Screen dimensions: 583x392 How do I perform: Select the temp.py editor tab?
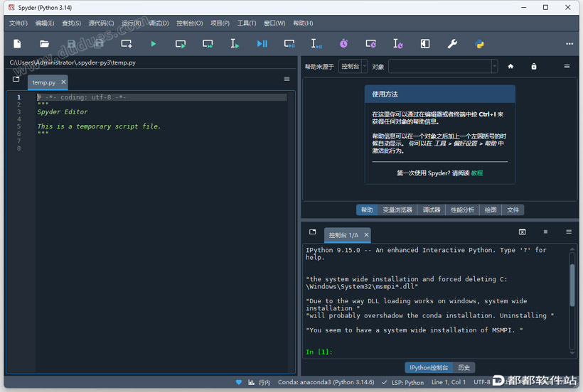tap(43, 82)
